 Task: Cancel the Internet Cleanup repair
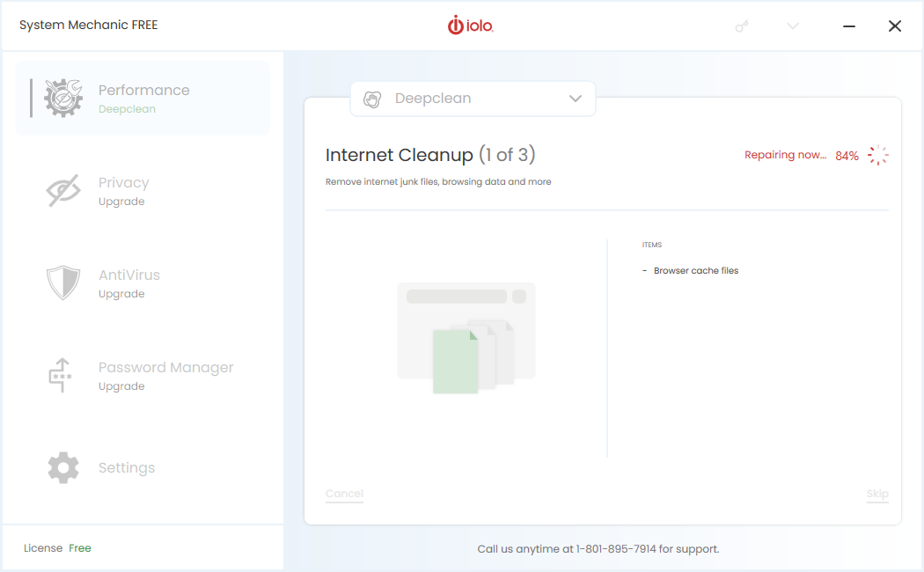tap(344, 494)
